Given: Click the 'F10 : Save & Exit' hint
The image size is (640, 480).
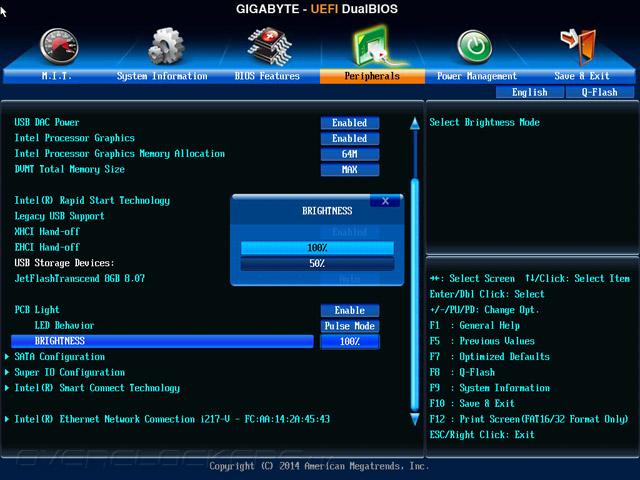Looking at the screenshot, I should point(472,404).
